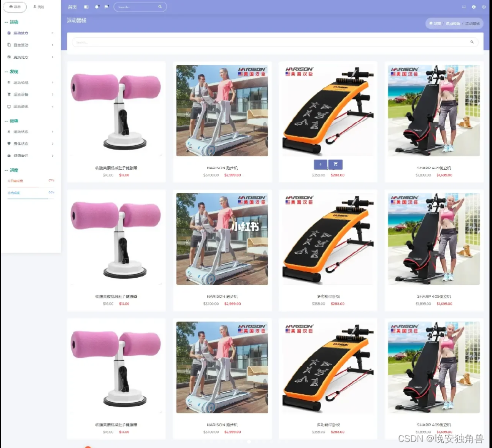Click the flag icon in the top bar
The width and height of the screenshot is (492, 448).
107,7
